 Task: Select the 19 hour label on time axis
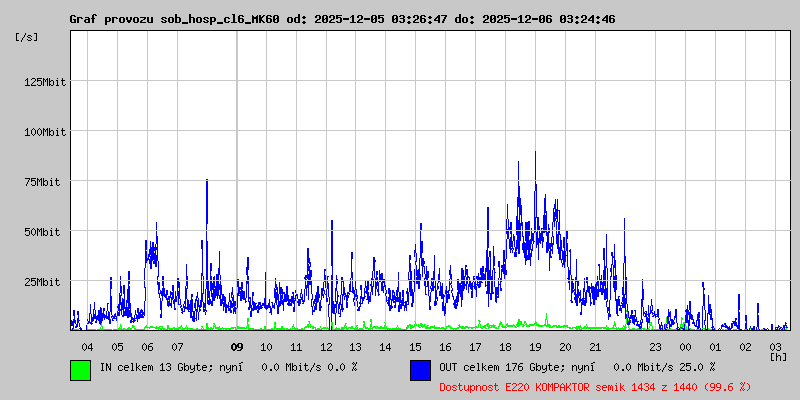point(535,347)
